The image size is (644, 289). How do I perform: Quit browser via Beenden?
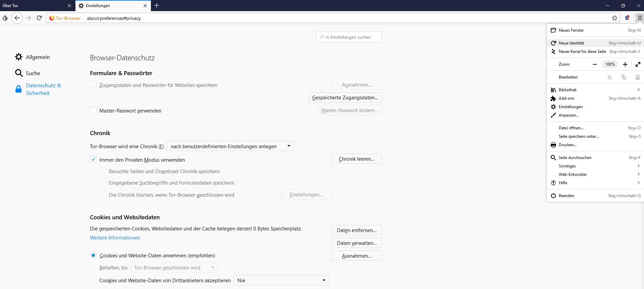[595, 196]
